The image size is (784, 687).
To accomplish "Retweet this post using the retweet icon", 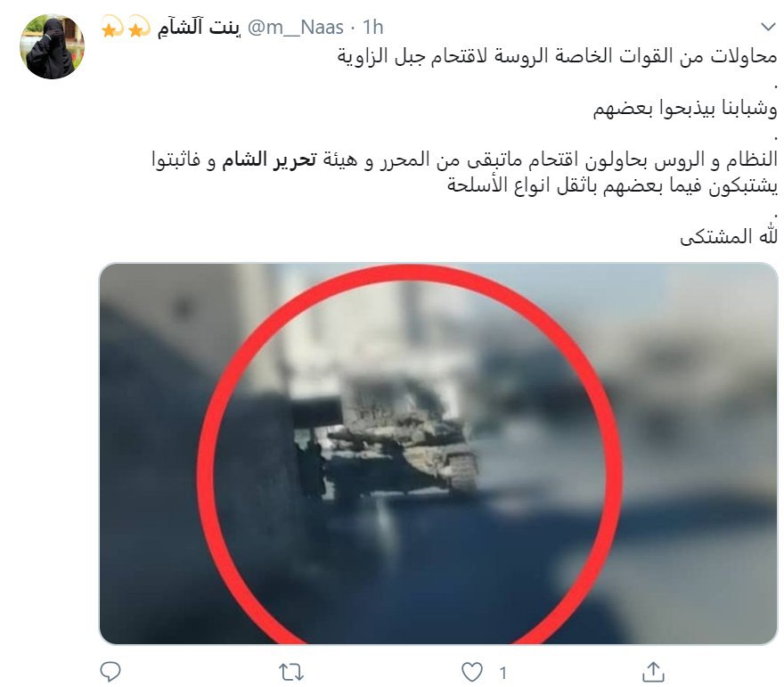I will 291,672.
